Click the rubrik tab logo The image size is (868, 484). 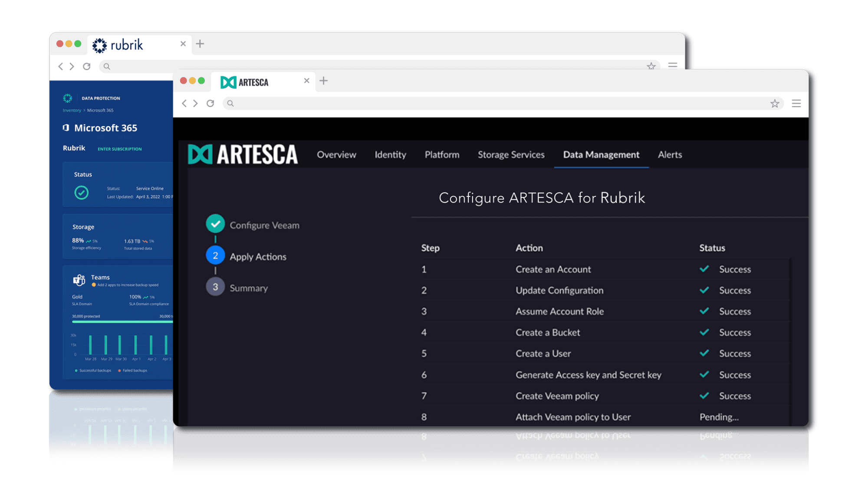point(118,45)
